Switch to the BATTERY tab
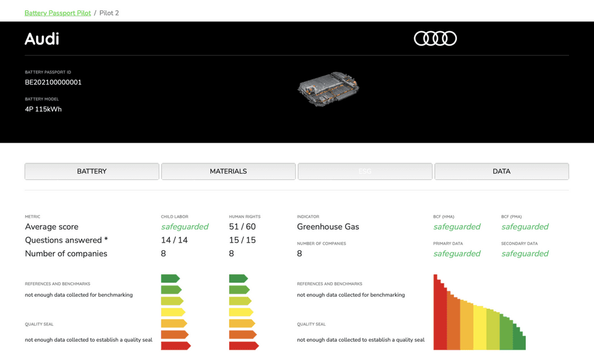594x364 pixels. [91, 171]
